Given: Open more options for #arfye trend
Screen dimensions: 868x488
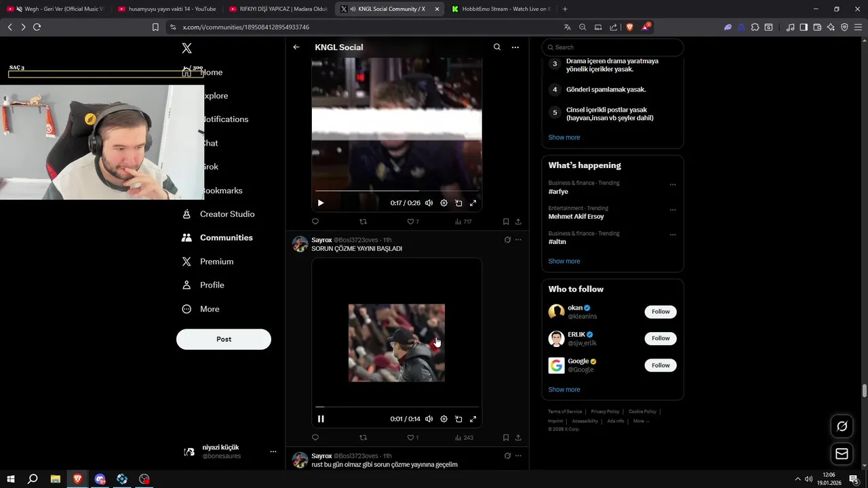Looking at the screenshot, I should (673, 184).
